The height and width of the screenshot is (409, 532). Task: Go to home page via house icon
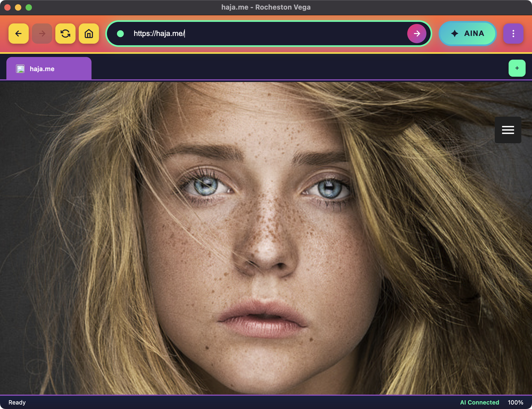(x=89, y=34)
